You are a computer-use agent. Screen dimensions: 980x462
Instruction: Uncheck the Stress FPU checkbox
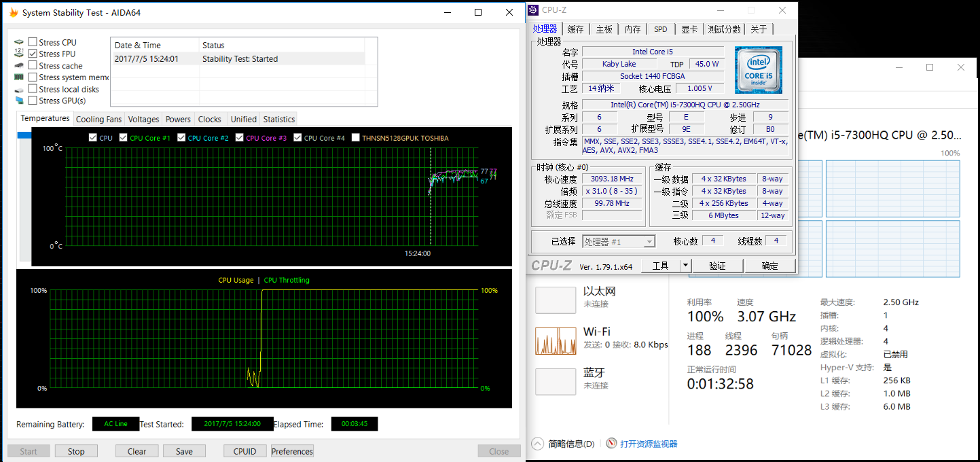click(x=33, y=54)
